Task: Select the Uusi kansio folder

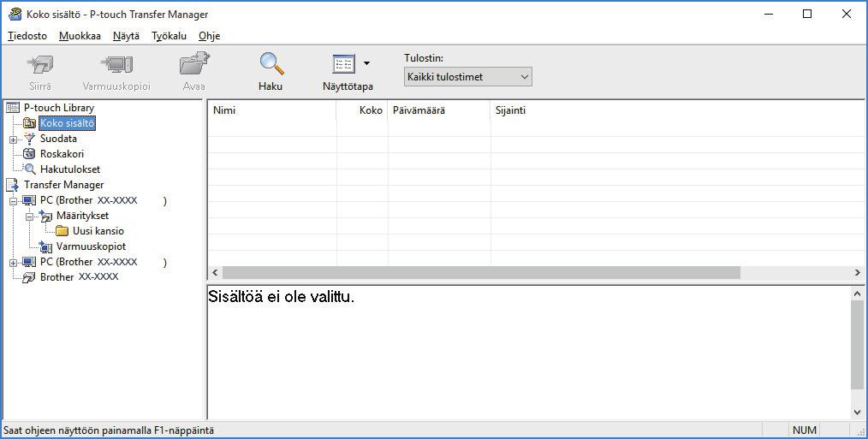Action: pyautogui.click(x=98, y=231)
